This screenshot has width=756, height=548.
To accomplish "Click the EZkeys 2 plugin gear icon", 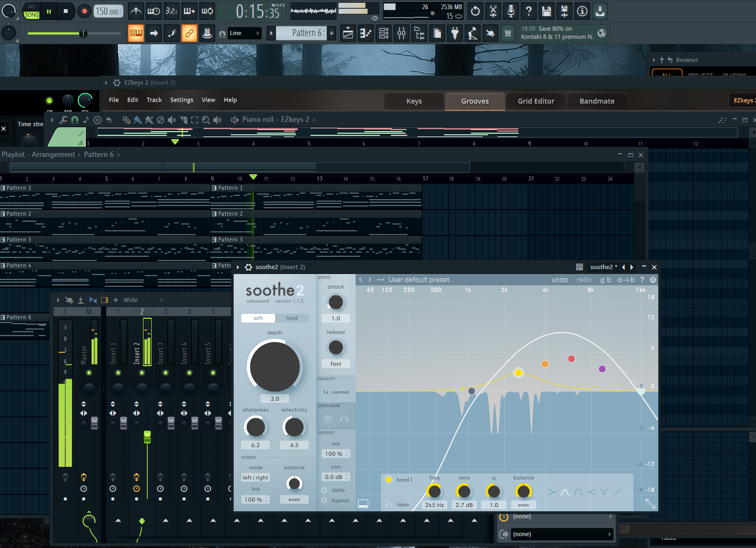I will pos(117,83).
